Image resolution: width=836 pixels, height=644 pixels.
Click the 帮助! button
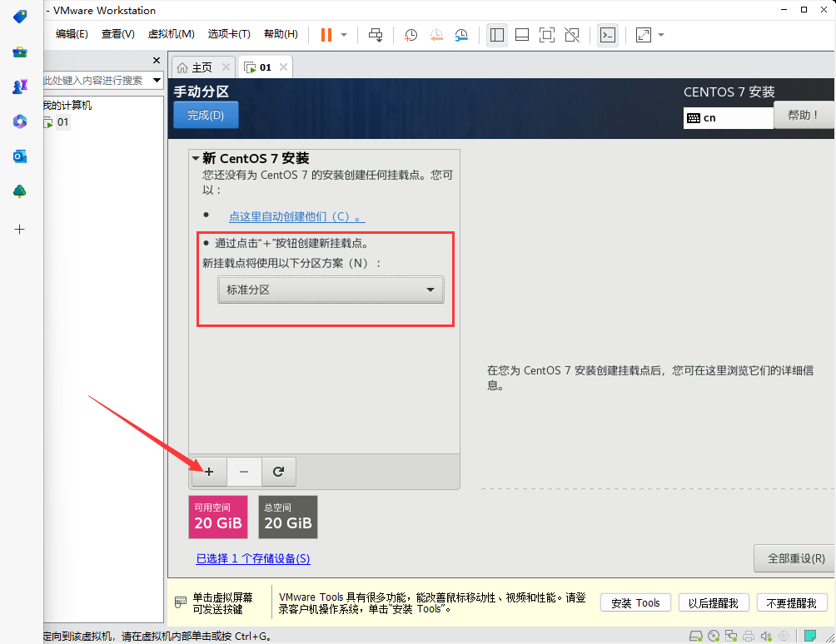click(x=804, y=115)
